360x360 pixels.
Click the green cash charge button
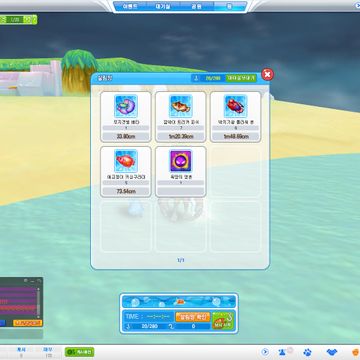point(79,352)
